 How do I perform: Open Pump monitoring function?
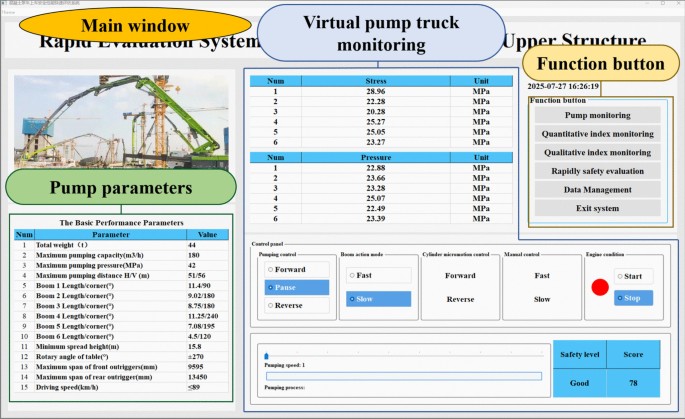597,115
